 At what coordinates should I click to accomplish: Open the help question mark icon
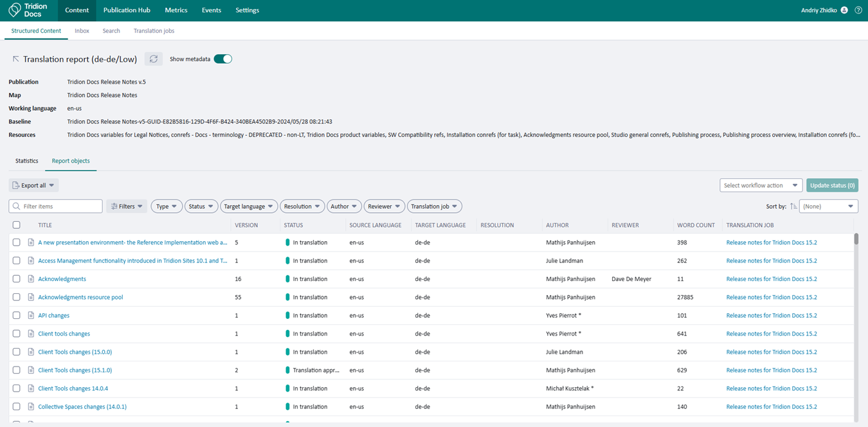click(x=858, y=10)
